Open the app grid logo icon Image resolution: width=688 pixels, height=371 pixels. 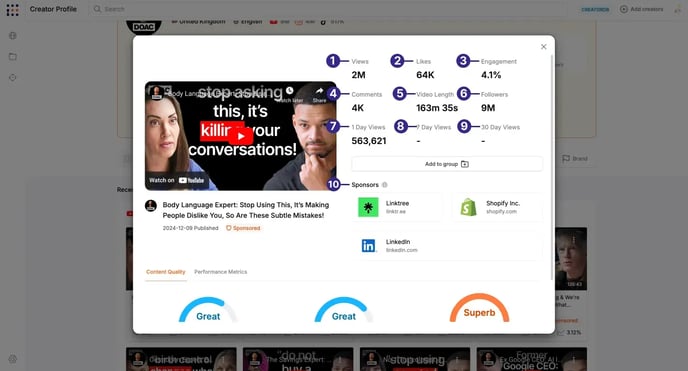13,10
